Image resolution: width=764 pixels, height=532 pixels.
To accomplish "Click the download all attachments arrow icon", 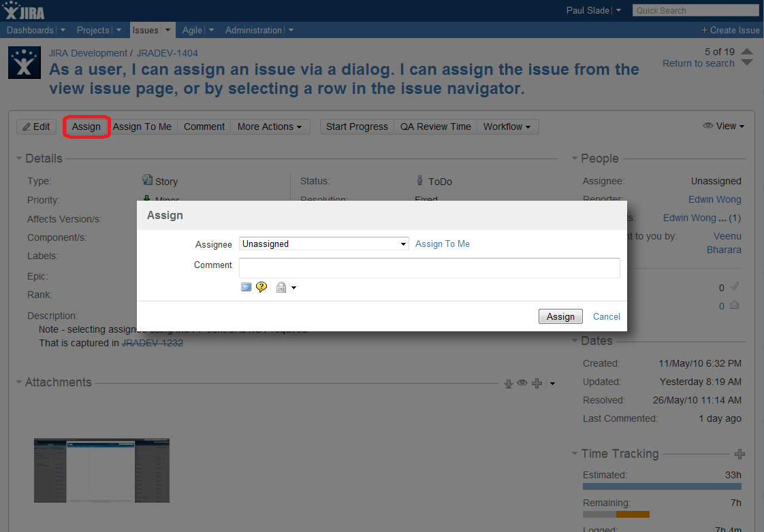I will click(508, 384).
